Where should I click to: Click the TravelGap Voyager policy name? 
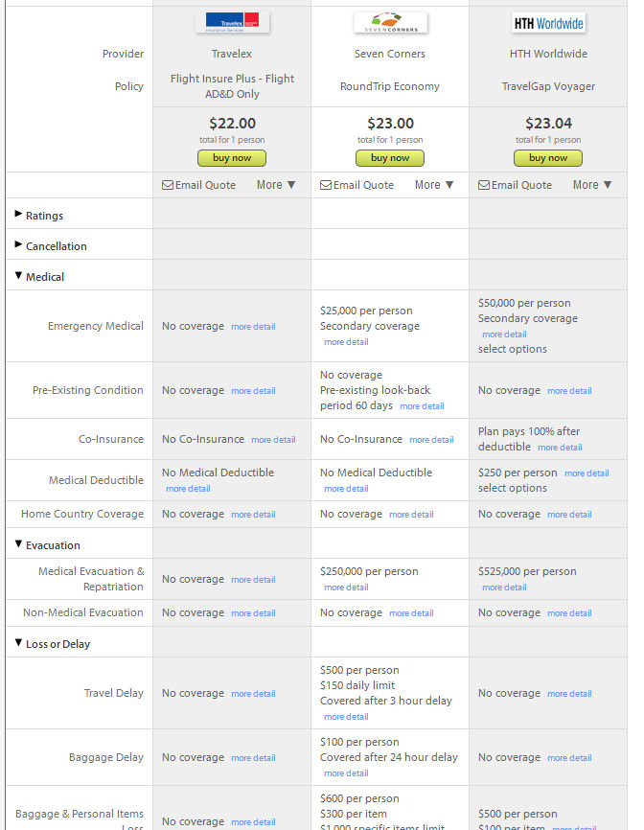point(548,86)
